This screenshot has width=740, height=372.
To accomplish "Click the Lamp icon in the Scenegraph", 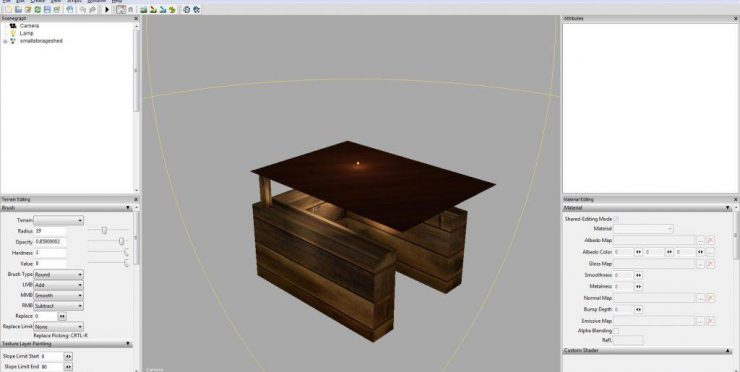I will pyautogui.click(x=13, y=34).
